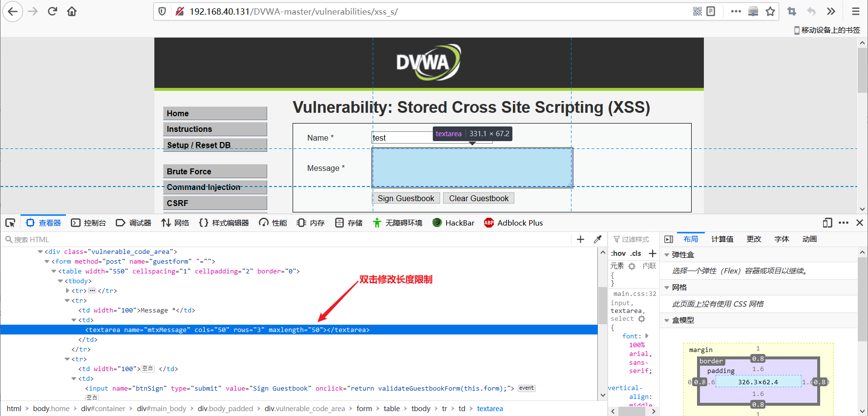Bookmark this page with star icon
Screen dimensions: 868x416
(x=770, y=11)
